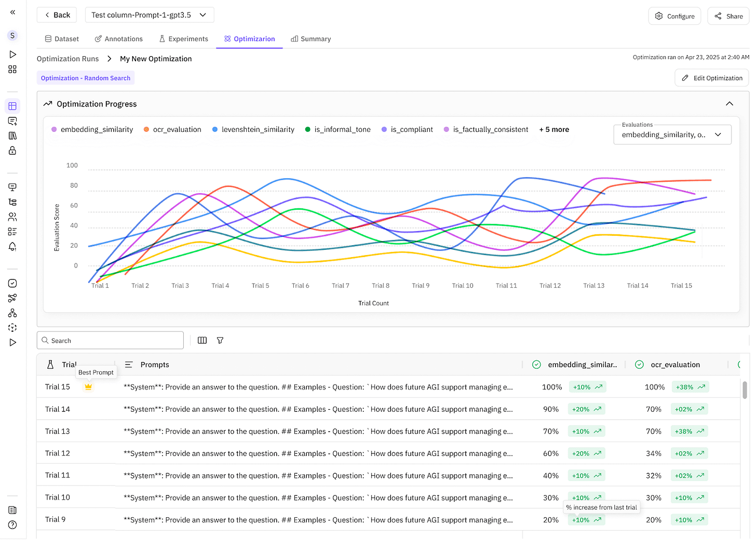This screenshot has width=756, height=549.
Task: Click the Edit Optimization button
Action: tap(711, 77)
